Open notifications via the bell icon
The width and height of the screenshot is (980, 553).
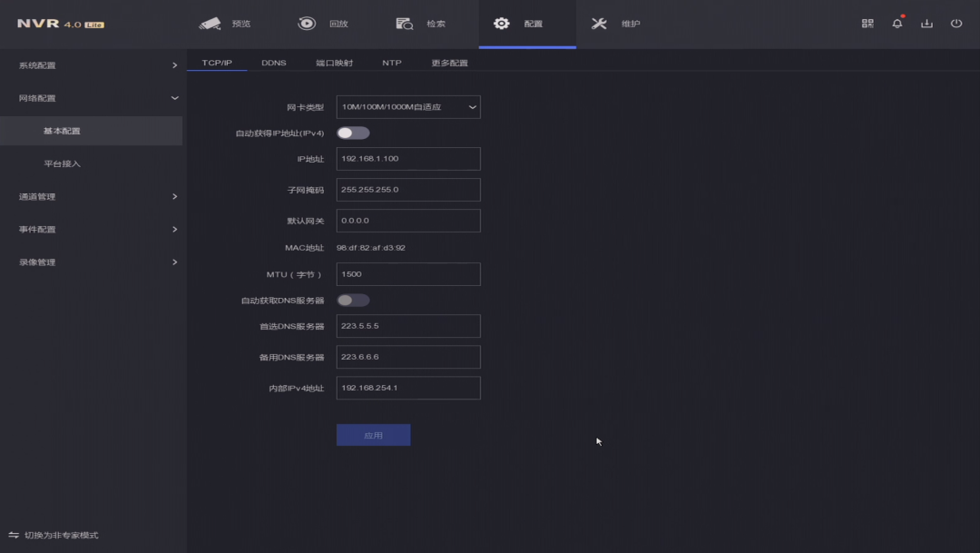coord(897,23)
